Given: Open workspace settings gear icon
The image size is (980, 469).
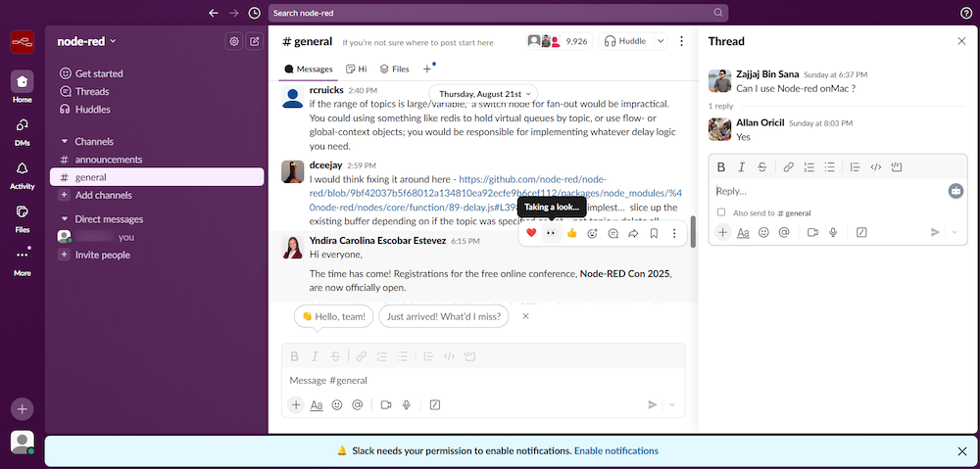Looking at the screenshot, I should click(234, 41).
